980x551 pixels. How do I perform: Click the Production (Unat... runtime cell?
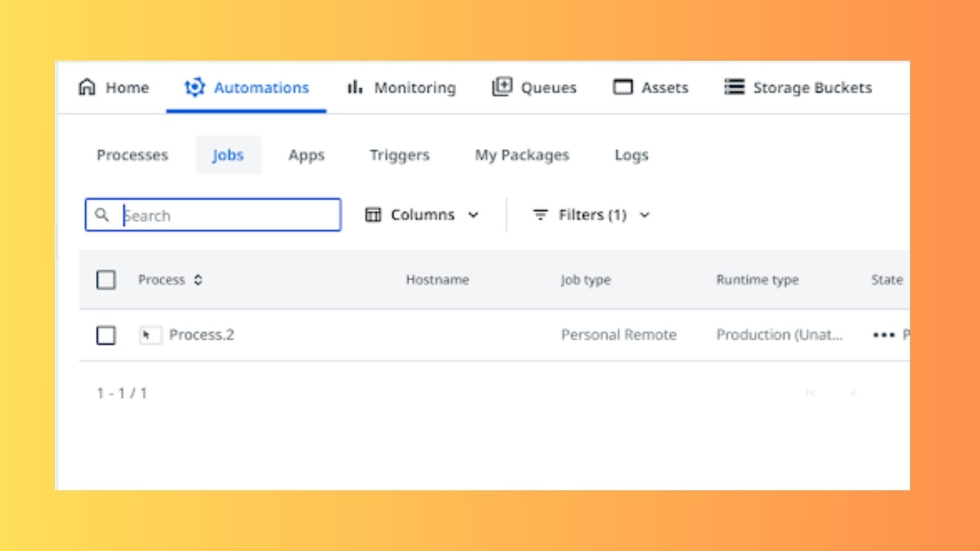[779, 335]
